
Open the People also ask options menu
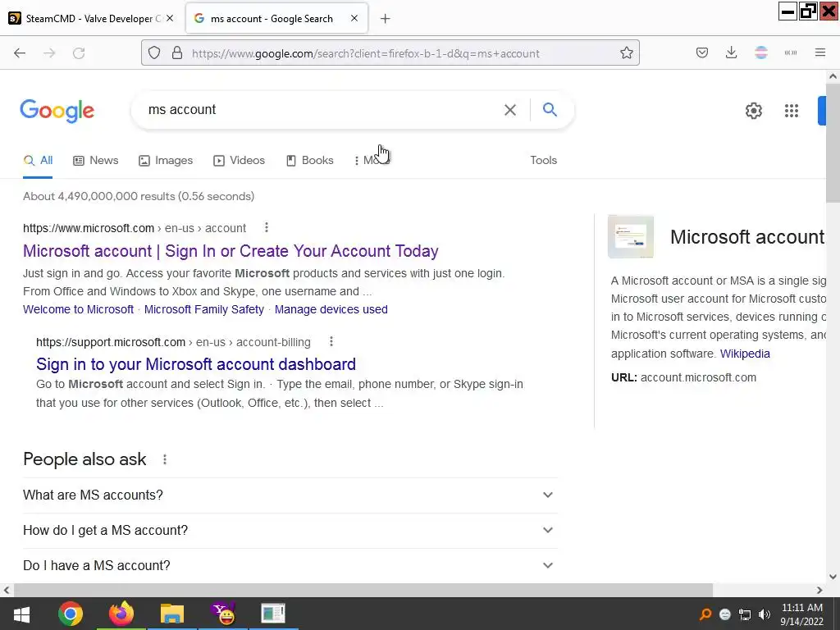(x=165, y=459)
